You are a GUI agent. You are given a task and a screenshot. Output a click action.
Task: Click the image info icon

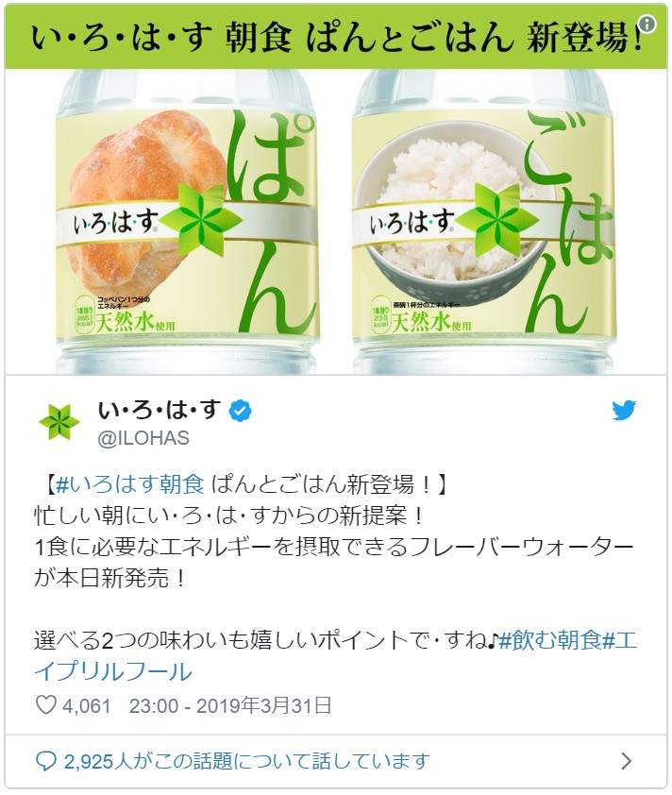coord(647,24)
